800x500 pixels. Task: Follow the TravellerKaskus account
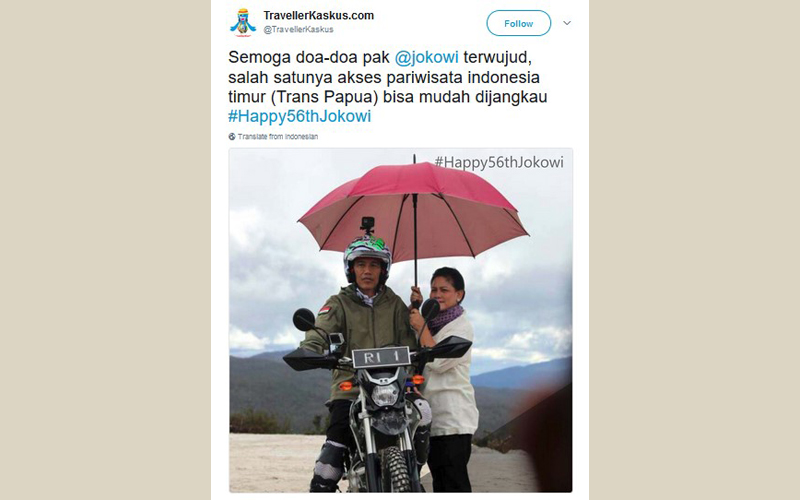click(x=518, y=23)
